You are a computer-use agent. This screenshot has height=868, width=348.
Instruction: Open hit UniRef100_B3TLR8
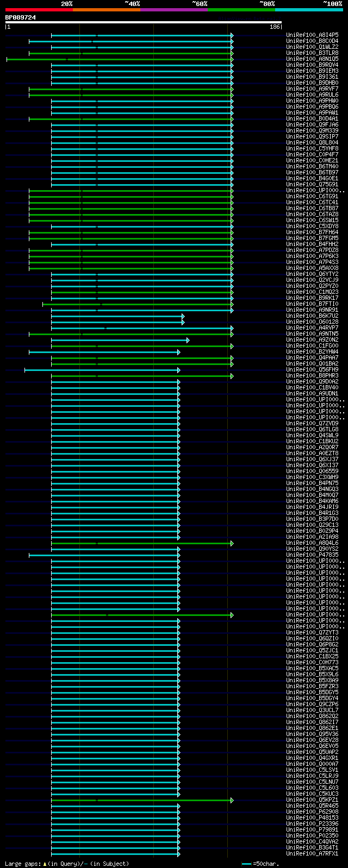click(312, 53)
